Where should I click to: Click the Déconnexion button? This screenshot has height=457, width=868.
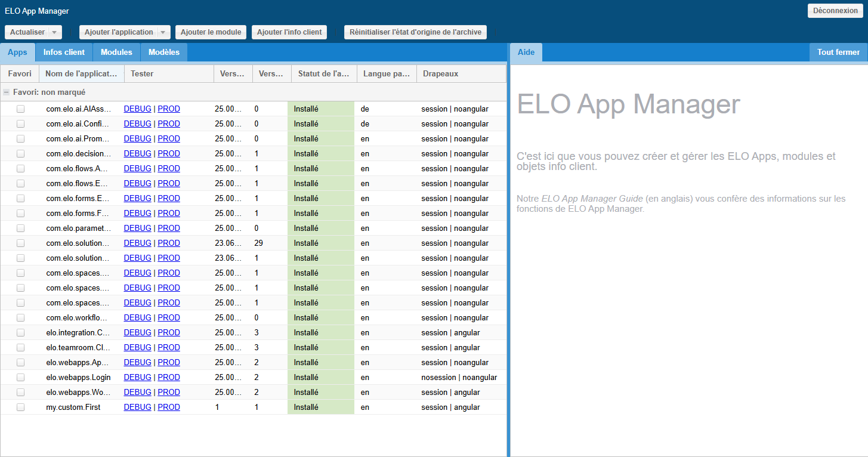click(835, 10)
